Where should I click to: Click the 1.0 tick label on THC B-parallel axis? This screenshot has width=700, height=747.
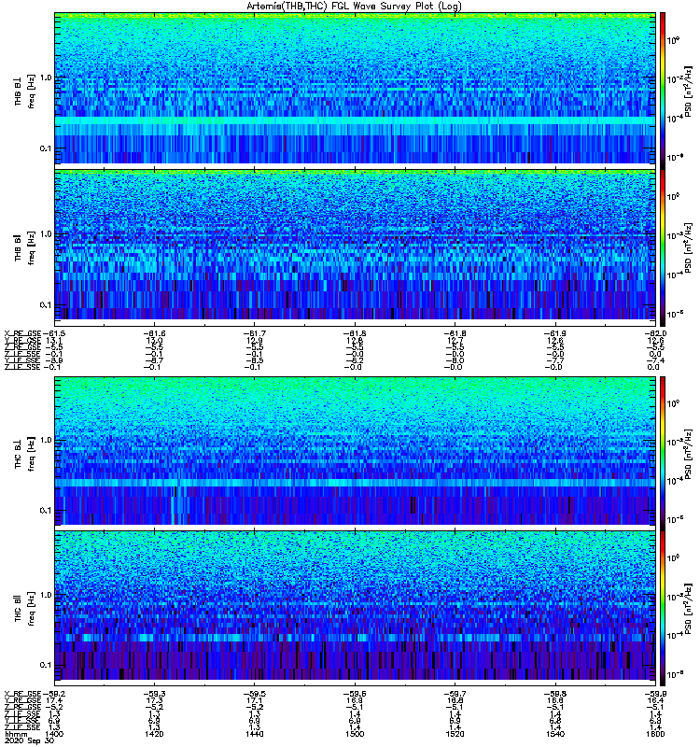coord(46,595)
